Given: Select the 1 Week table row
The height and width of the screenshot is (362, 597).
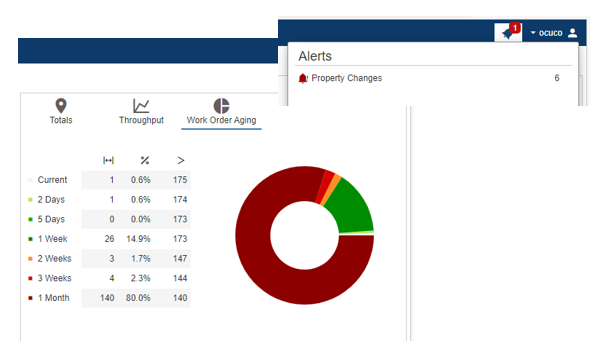Looking at the screenshot, I should pos(109,239).
